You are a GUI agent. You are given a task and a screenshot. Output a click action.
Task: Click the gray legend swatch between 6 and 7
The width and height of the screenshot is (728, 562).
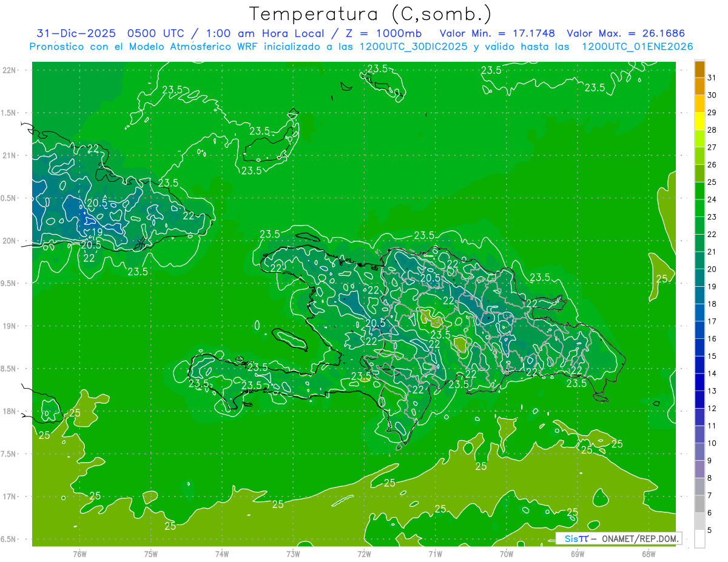pos(699,504)
